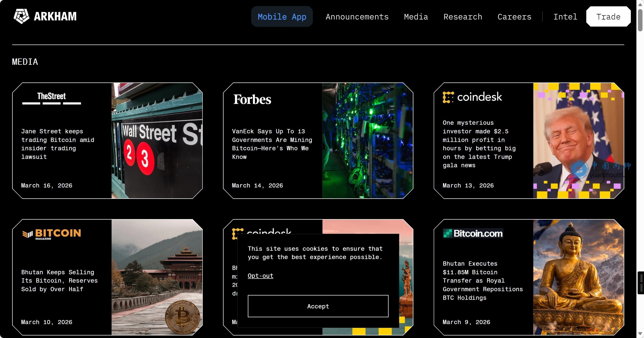Click the Opt-out cookie link
Viewport: 644px width, 338px height.
pyautogui.click(x=260, y=276)
